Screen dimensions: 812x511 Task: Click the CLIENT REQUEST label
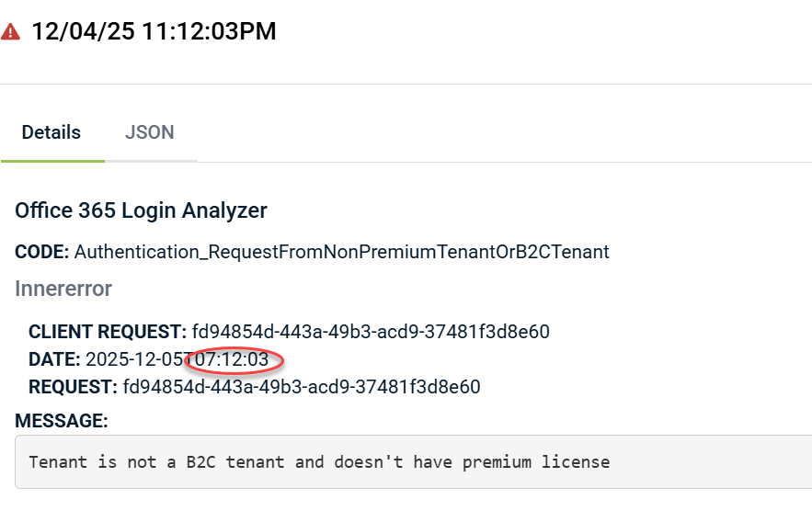pyautogui.click(x=108, y=332)
